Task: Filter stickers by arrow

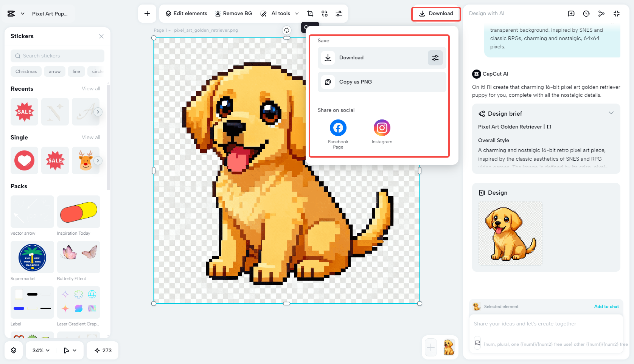Action: pyautogui.click(x=54, y=71)
